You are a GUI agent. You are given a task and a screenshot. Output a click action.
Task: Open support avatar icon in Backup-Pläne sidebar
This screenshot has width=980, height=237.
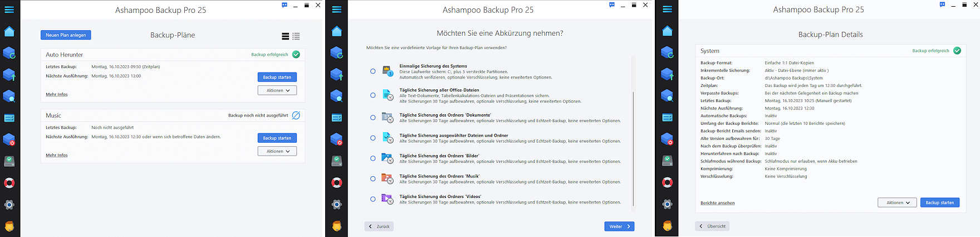tap(9, 226)
